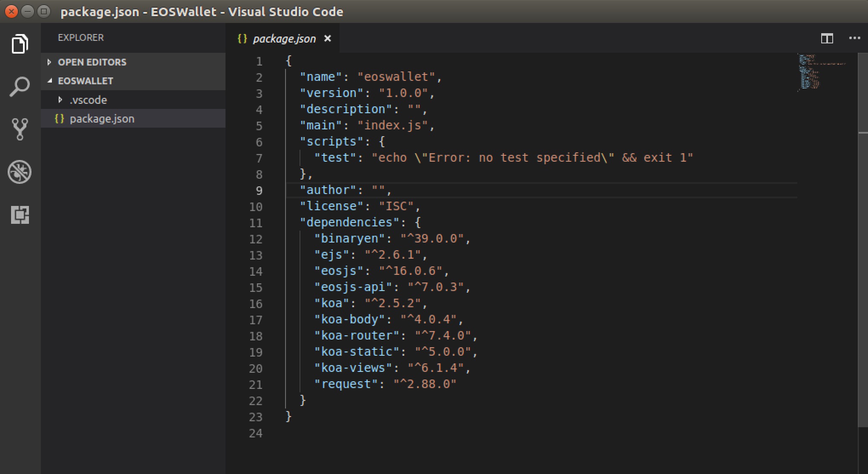Select package.json in the file tree
Screen dimensions: 868x474
click(x=133, y=119)
